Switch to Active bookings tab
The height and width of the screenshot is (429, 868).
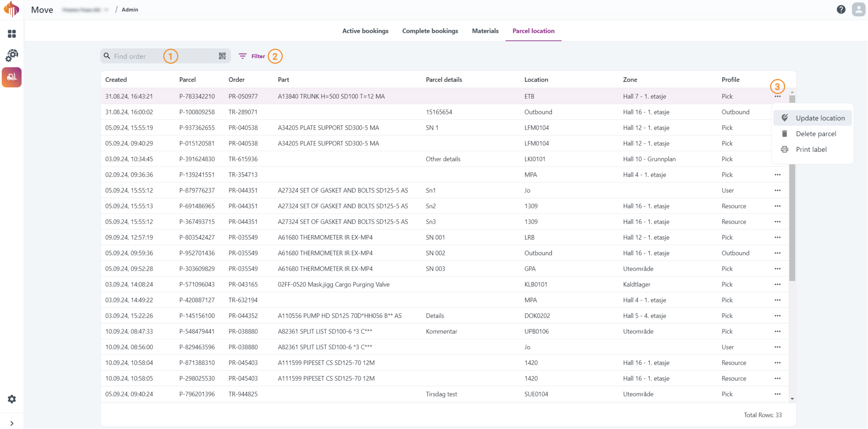coord(365,31)
